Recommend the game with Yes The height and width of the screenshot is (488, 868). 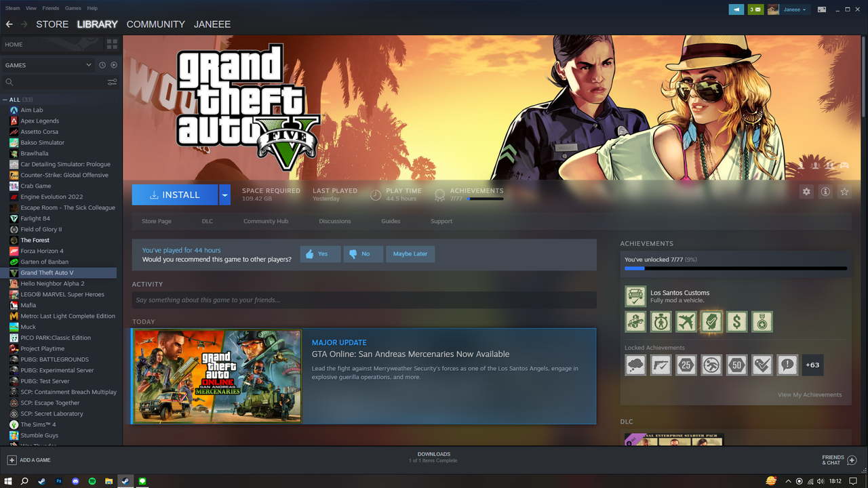tap(320, 254)
